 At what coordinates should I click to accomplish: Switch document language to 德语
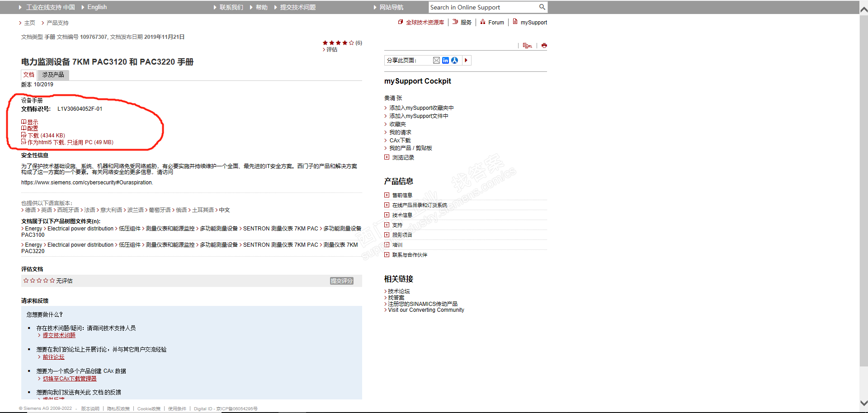(x=30, y=210)
